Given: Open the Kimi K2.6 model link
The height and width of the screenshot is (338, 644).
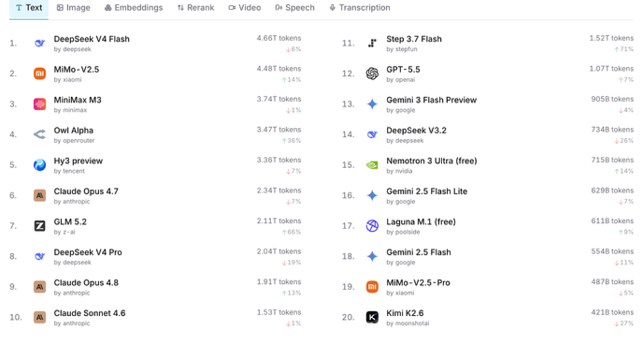Looking at the screenshot, I should coord(404,313).
